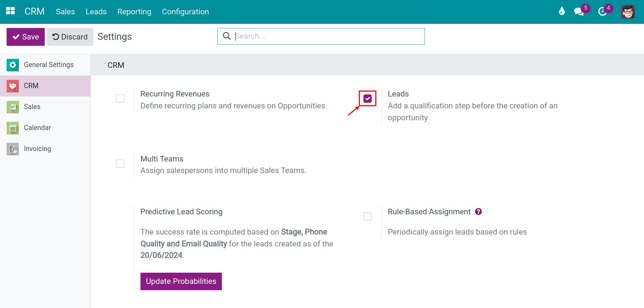Image resolution: width=644 pixels, height=308 pixels.
Task: Open the apps grid home menu icon
Action: coord(10,11)
